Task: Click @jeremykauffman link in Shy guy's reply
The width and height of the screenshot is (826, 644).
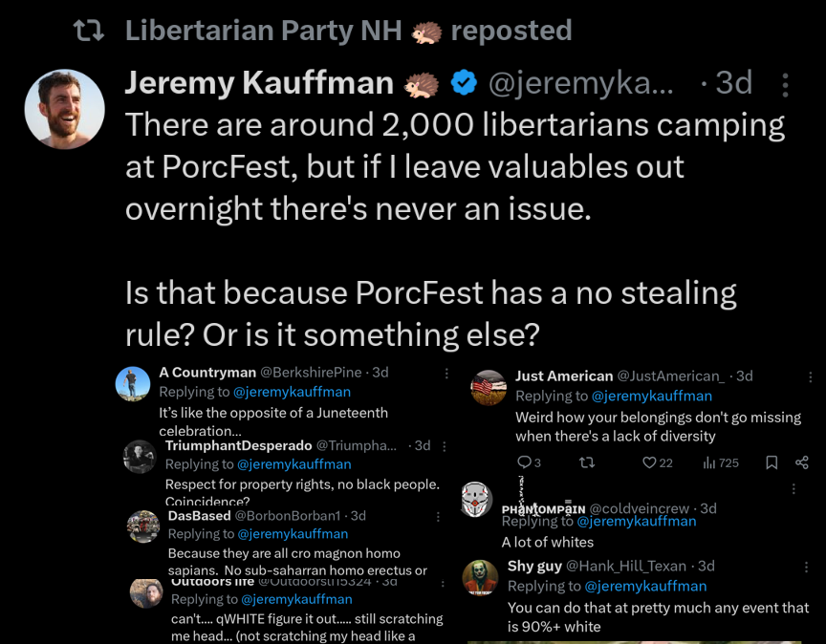Action: point(645,586)
